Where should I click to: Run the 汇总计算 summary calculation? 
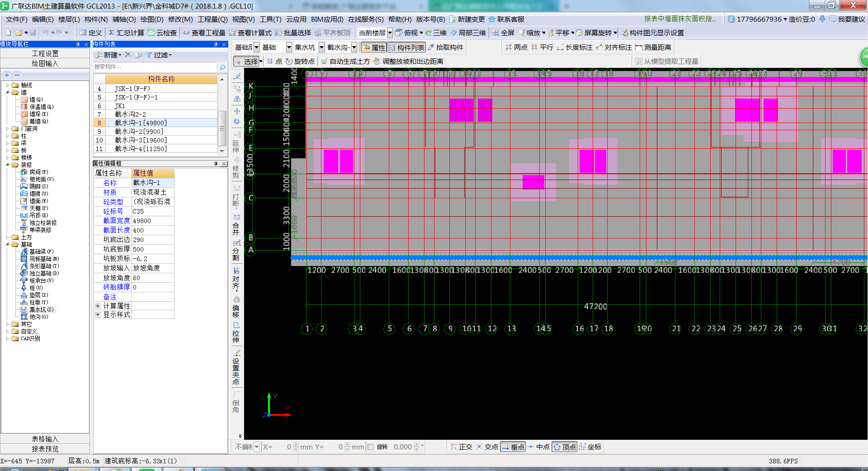pos(126,33)
